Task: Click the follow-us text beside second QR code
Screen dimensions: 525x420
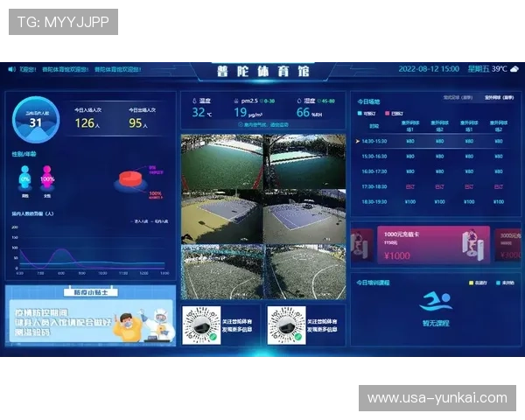Action: (x=322, y=325)
